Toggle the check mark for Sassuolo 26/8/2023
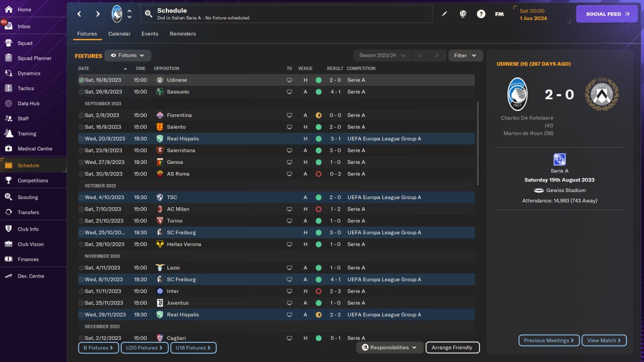 (x=81, y=92)
